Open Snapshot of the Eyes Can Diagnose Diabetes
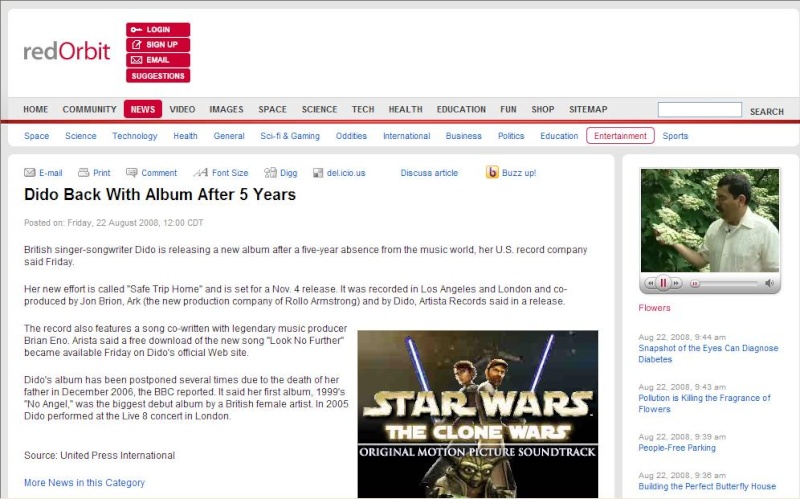Viewport: 800px width, 499px height. tap(708, 354)
